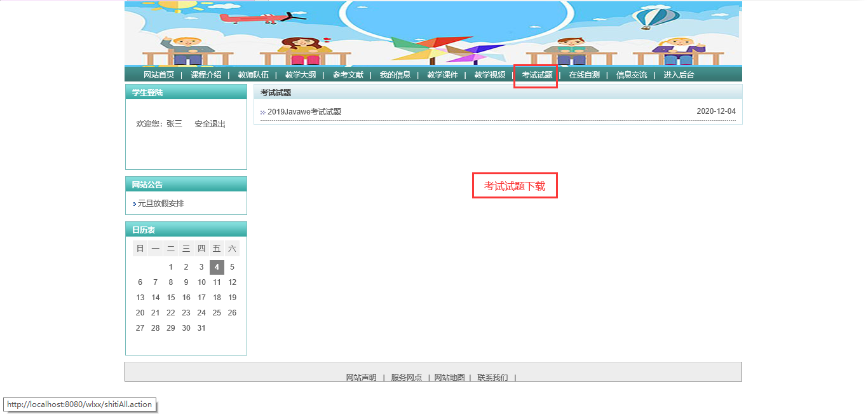This screenshot has width=868, height=414.
Task: Click the banner image
Action: [x=433, y=34]
